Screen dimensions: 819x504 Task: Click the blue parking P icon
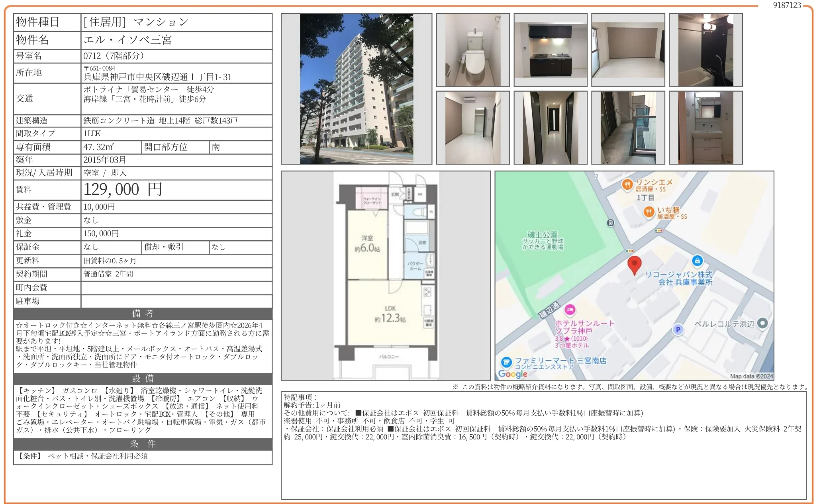pos(678,329)
